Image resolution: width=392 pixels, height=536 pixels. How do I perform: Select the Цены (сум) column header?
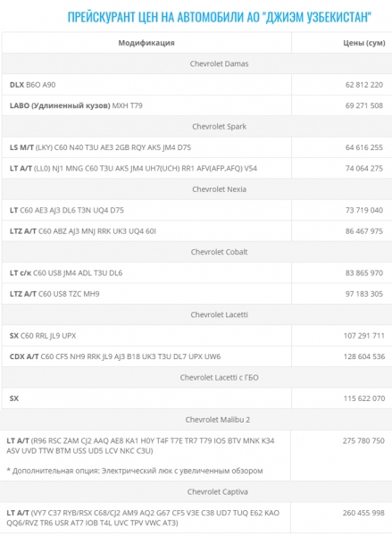click(x=364, y=43)
